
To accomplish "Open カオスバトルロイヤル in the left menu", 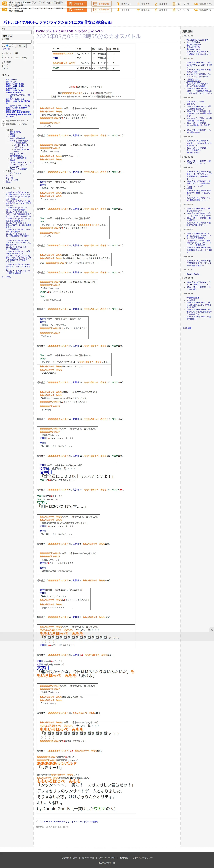I will point(15,99).
